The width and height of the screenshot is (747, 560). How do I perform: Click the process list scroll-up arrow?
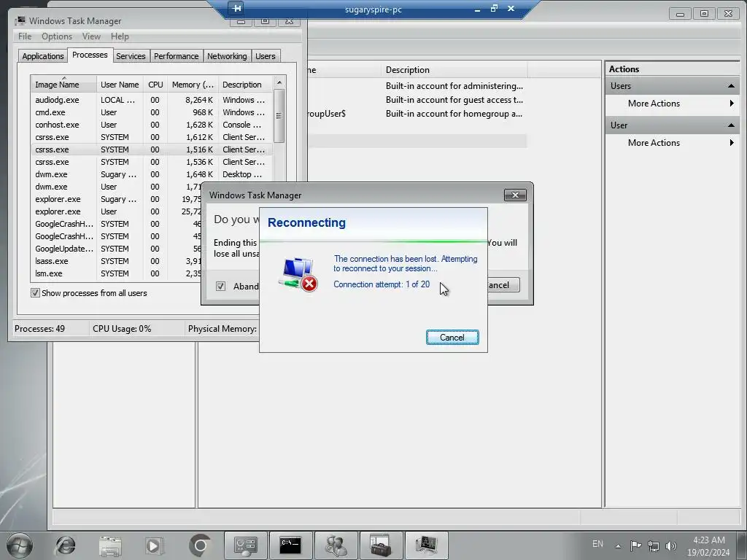point(279,82)
